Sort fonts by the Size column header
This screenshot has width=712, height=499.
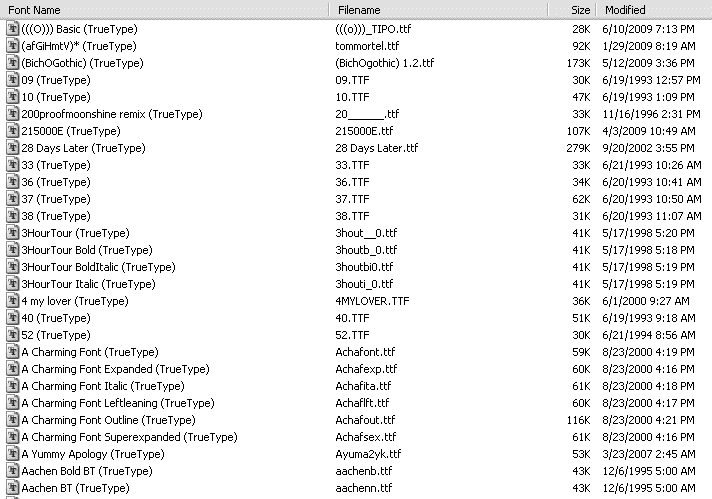(x=572, y=10)
